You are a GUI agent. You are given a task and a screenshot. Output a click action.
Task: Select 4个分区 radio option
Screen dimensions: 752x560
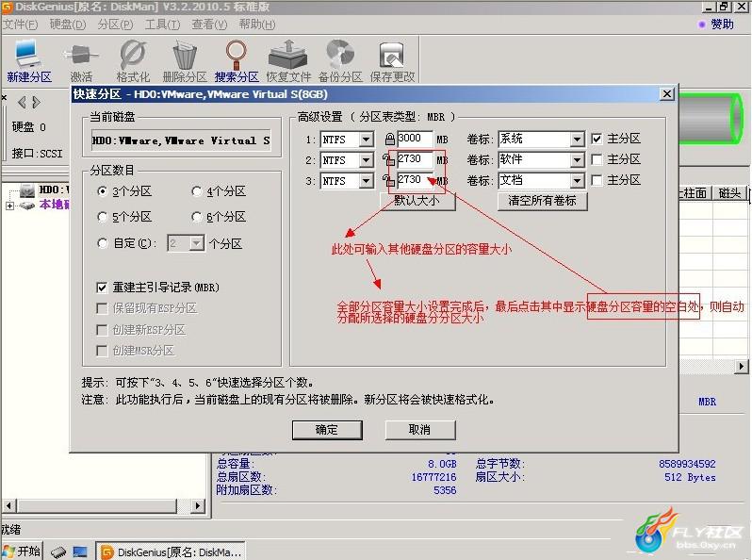coord(197,191)
